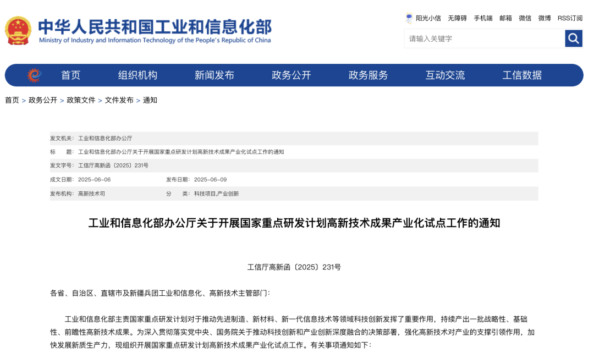Screen dimensions: 594x364
Task: Switch to 手机端 mobile version link
Action: point(483,18)
